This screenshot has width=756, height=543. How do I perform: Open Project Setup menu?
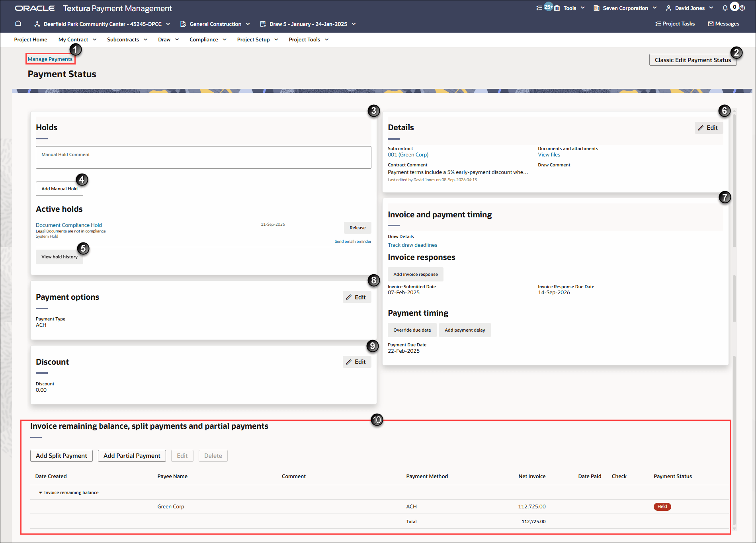(x=258, y=39)
